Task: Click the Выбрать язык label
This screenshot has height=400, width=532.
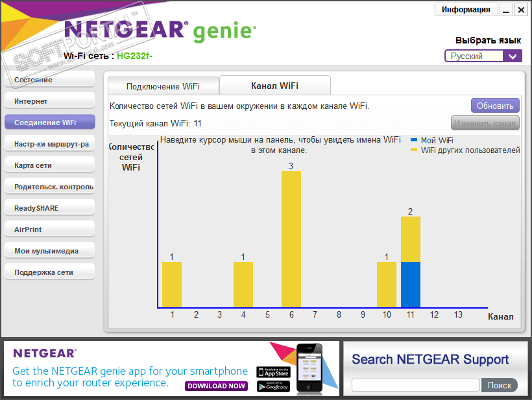Action: [488, 40]
